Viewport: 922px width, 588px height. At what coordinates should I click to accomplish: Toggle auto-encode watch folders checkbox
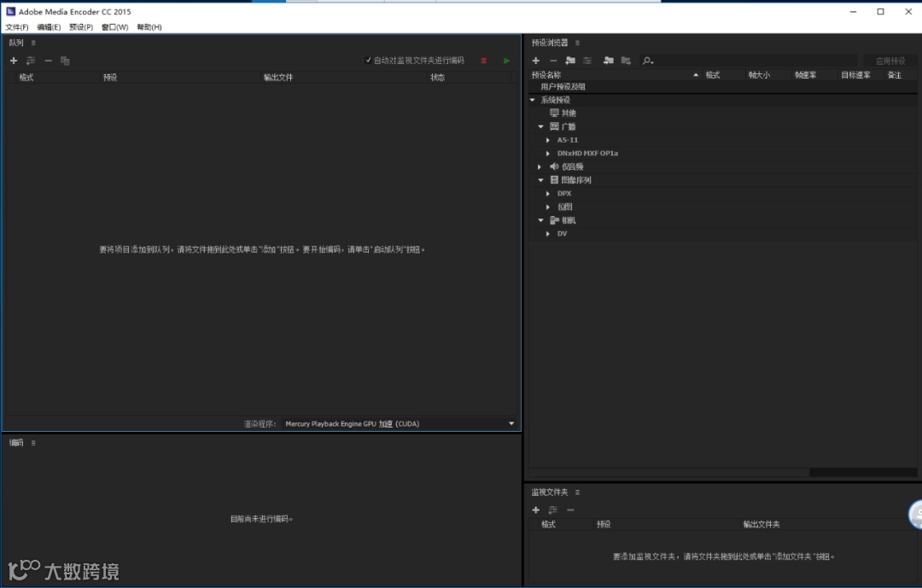tap(368, 60)
